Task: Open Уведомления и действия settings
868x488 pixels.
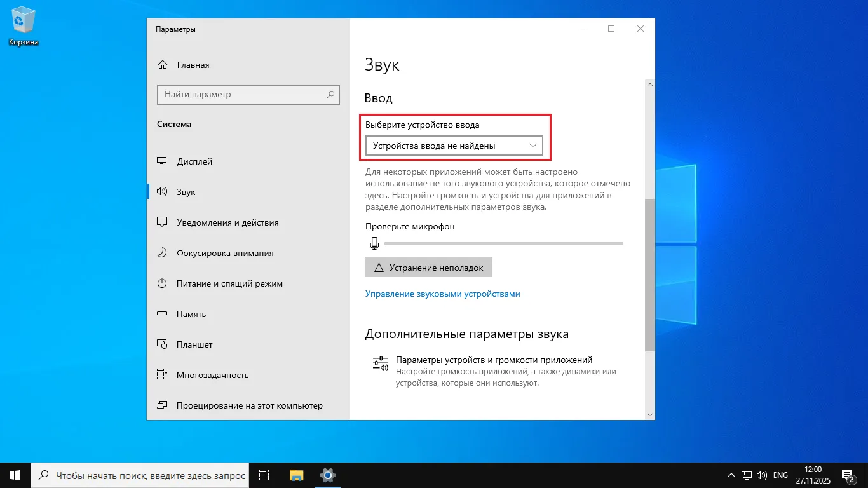Action: [x=227, y=222]
